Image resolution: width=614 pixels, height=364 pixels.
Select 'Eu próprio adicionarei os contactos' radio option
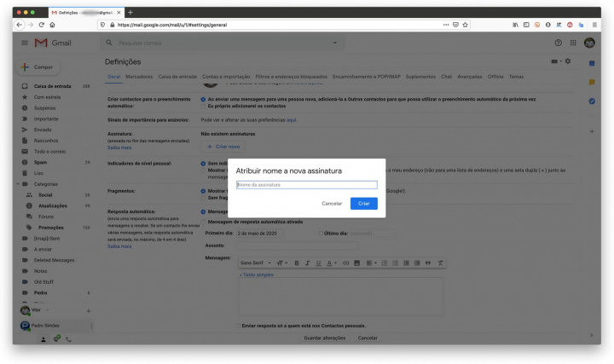202,106
